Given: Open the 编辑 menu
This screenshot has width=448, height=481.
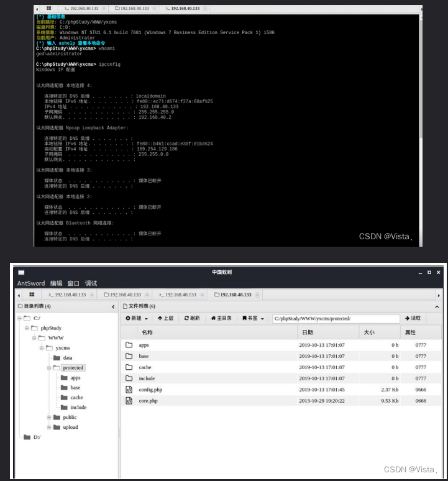Looking at the screenshot, I should click(x=56, y=283).
